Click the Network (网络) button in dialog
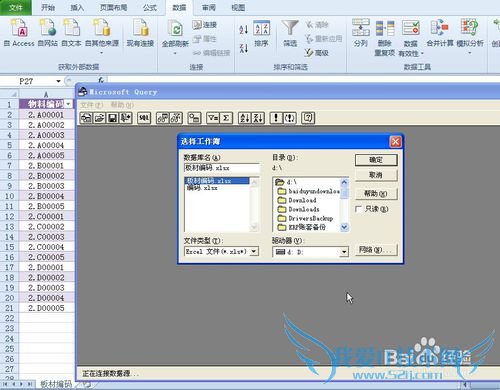Screen dimensions: 500x390 click(376, 250)
